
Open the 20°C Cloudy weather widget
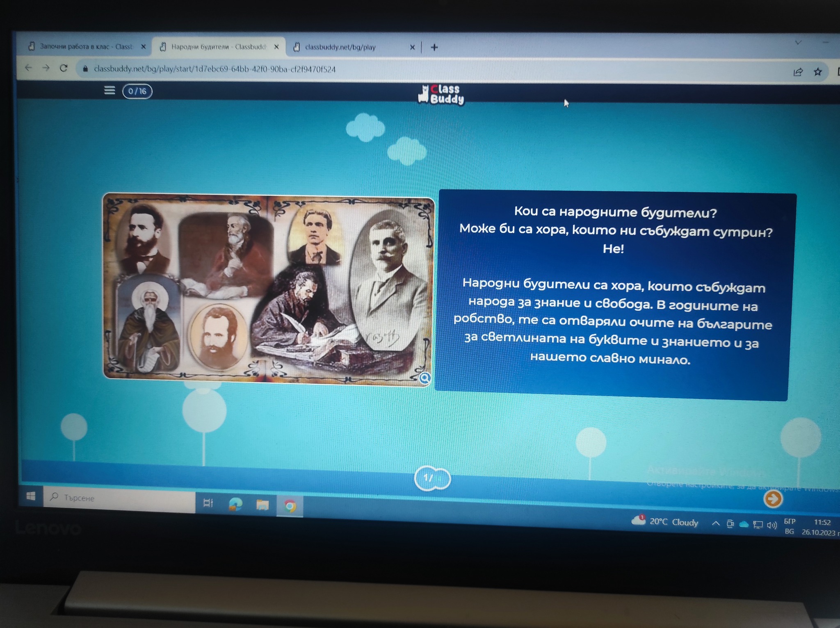pyautogui.click(x=664, y=521)
